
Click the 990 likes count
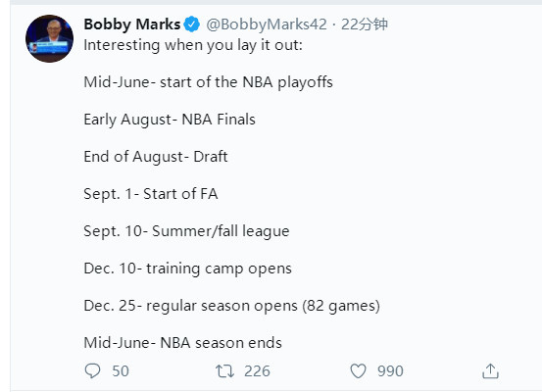[x=390, y=371]
